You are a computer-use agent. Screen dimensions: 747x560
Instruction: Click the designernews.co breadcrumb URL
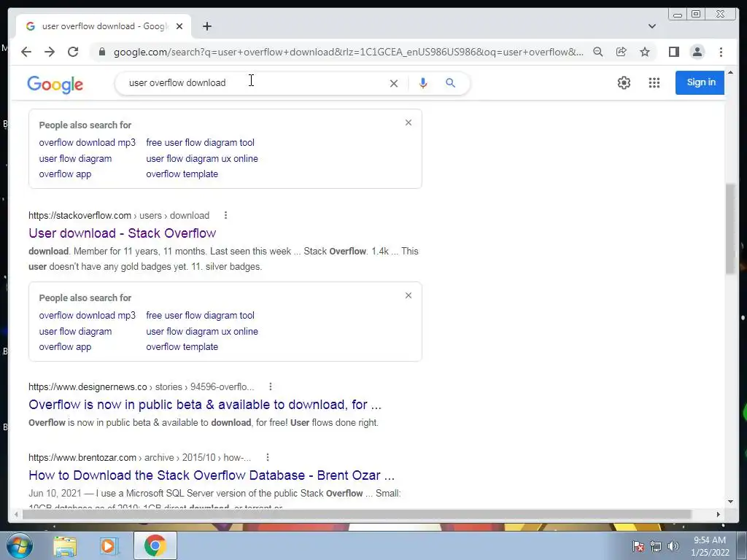[141, 386]
